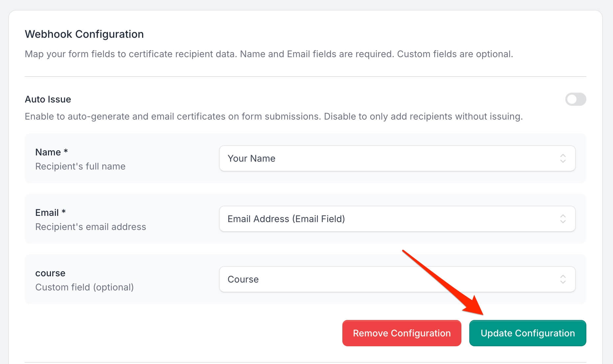The width and height of the screenshot is (613, 364).
Task: Click up-down chevron icon in Name selector
Action: coord(563,158)
